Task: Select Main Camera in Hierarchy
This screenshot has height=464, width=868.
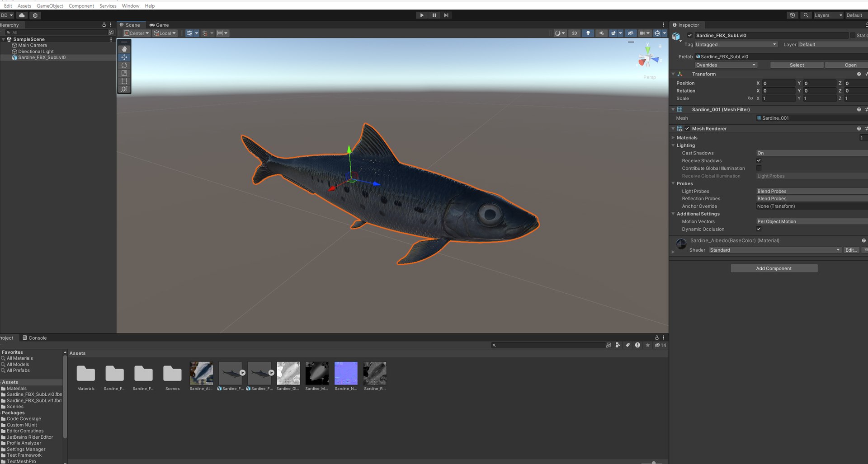Action: [32, 45]
